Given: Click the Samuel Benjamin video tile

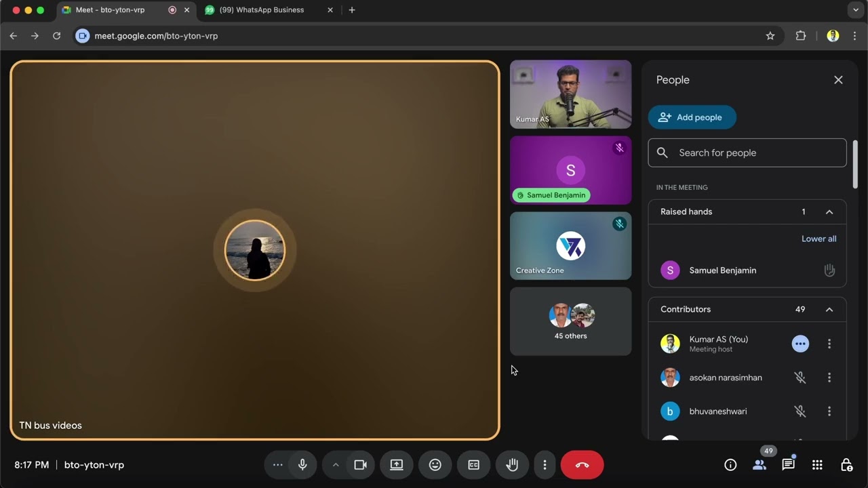Looking at the screenshot, I should [x=570, y=170].
